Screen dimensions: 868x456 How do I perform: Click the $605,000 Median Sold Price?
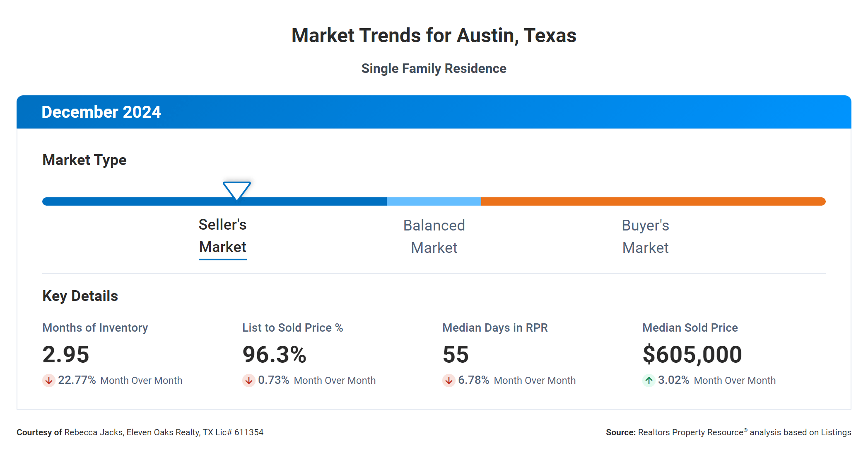click(692, 354)
